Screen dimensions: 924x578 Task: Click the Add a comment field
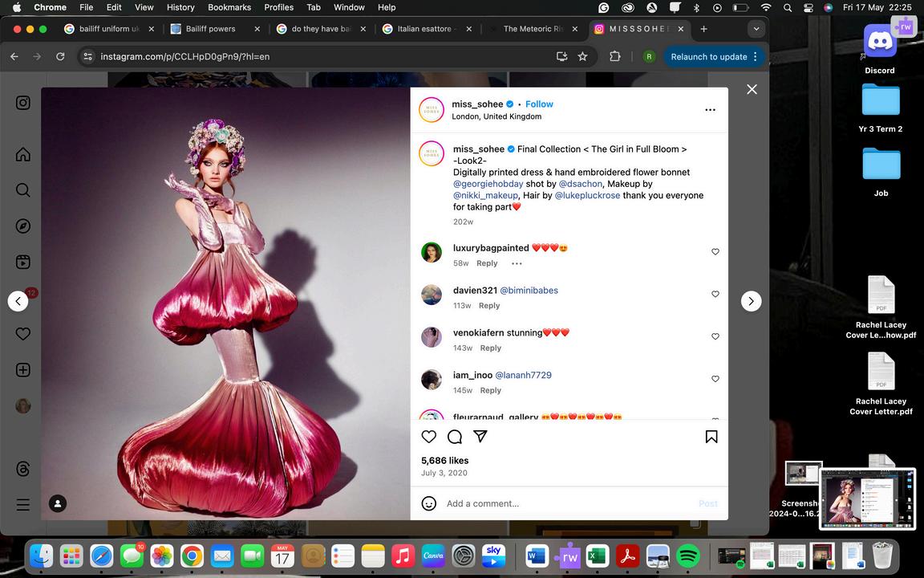(569, 503)
